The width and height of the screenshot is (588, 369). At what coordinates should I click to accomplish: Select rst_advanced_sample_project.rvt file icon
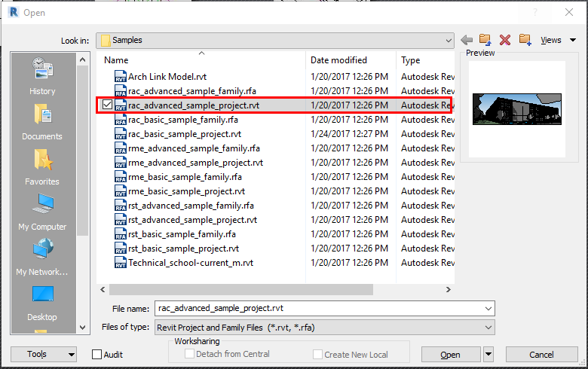(121, 220)
